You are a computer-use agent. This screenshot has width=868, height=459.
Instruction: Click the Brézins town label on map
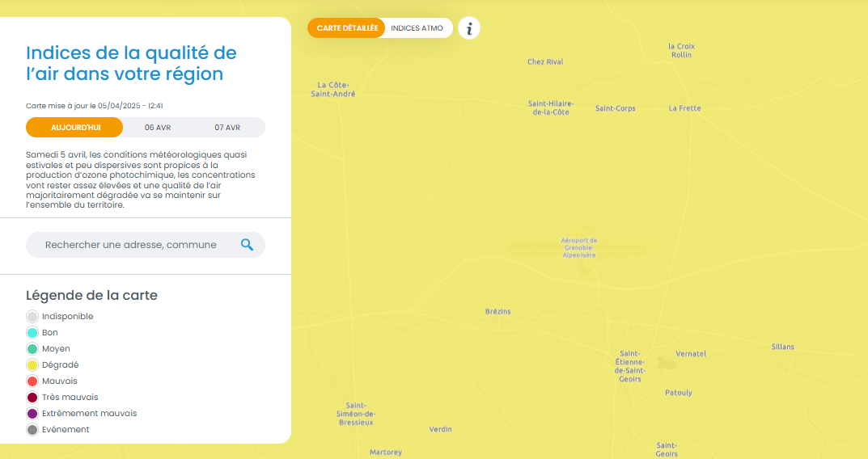[x=498, y=312]
